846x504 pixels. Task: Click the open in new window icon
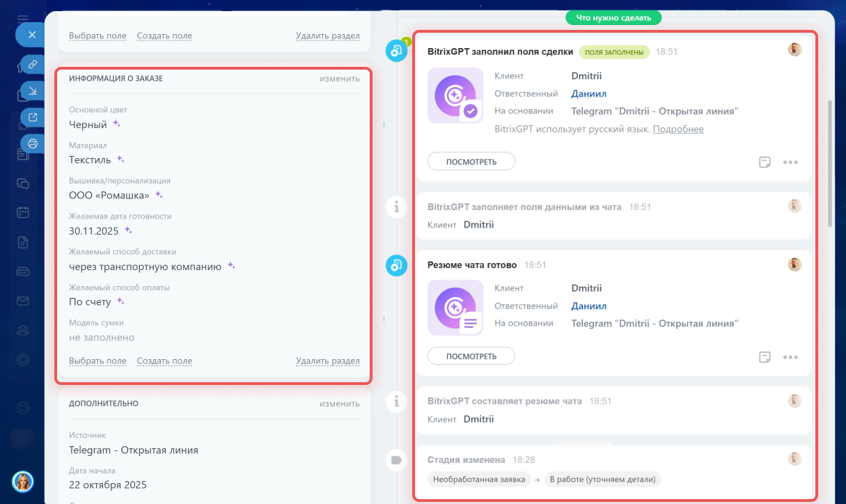coord(32,117)
